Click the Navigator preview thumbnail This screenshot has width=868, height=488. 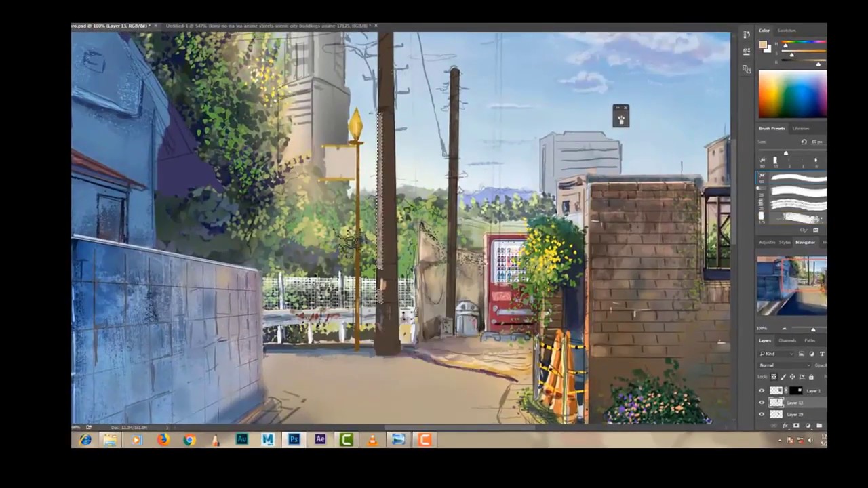point(792,285)
